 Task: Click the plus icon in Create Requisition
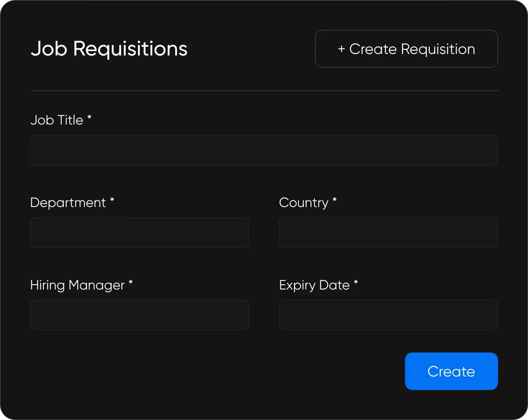[x=341, y=49]
